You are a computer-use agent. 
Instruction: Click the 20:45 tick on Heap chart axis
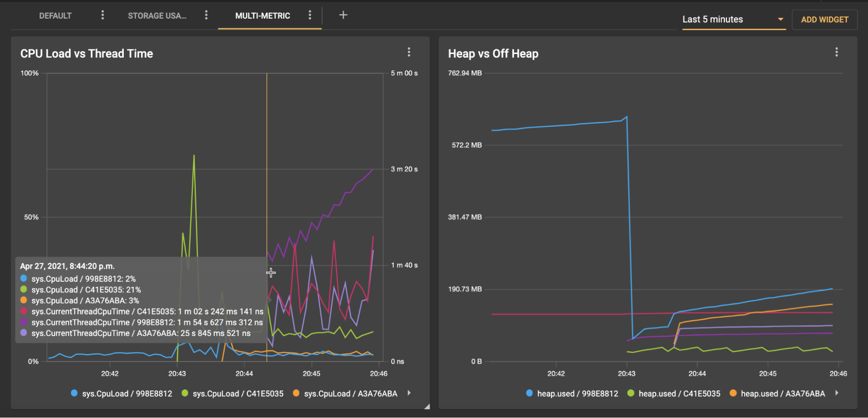coord(768,374)
